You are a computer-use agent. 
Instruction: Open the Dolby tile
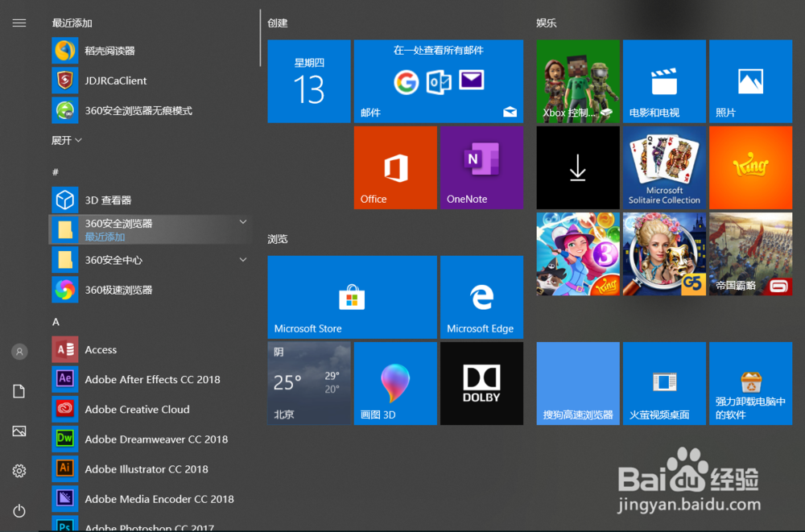pyautogui.click(x=481, y=384)
